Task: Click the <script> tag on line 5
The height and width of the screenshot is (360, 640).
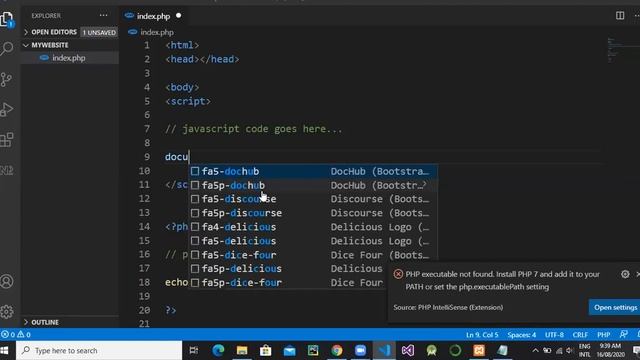Action: tap(188, 101)
